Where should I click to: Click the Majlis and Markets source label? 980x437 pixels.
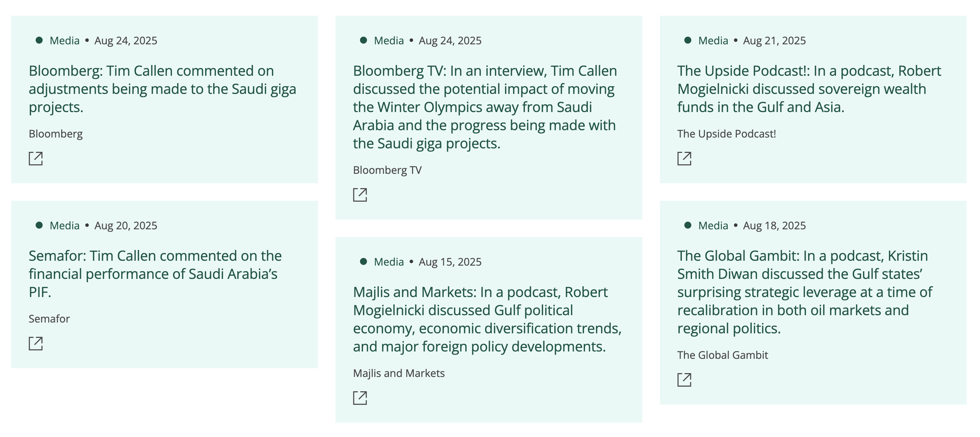398,373
